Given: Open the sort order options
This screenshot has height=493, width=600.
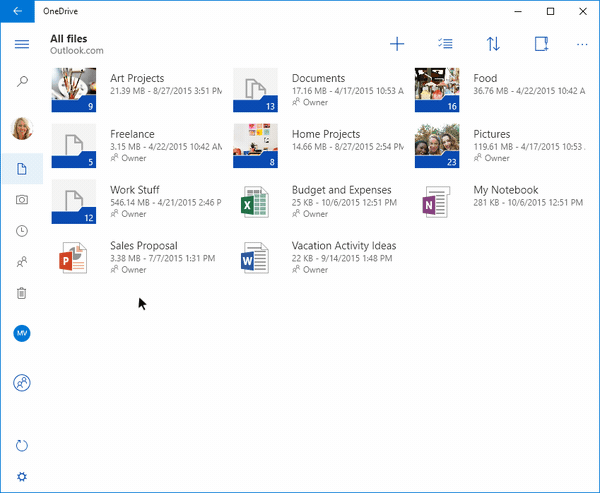Looking at the screenshot, I should click(x=493, y=44).
